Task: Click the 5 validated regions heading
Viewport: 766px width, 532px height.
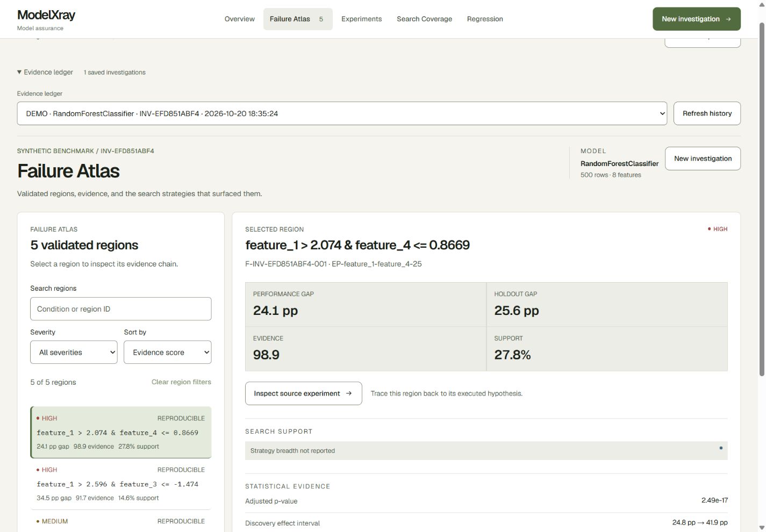Action: (x=84, y=245)
